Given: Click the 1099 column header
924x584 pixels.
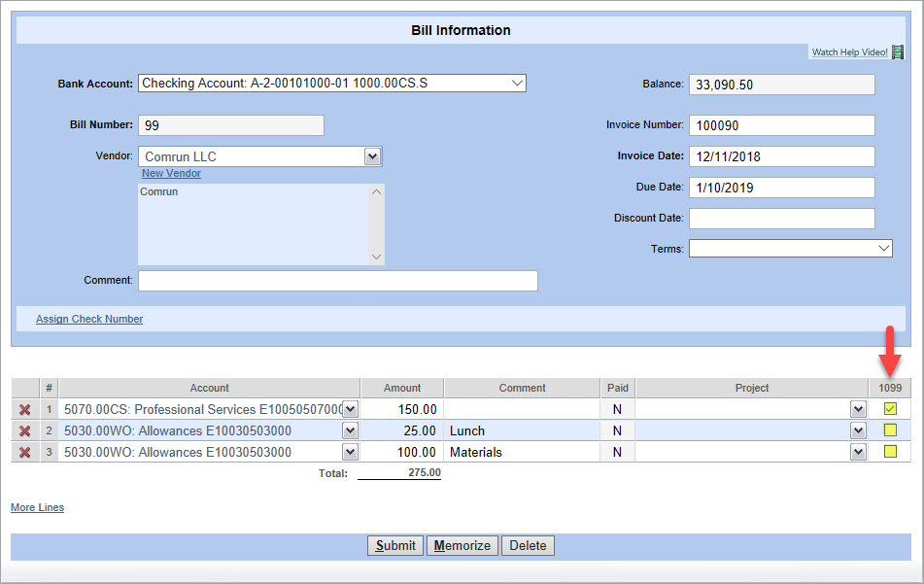Looking at the screenshot, I should (x=890, y=388).
